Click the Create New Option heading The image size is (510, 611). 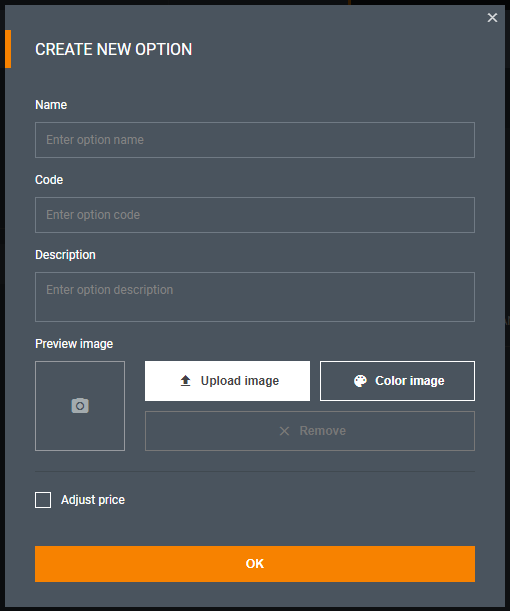(113, 49)
